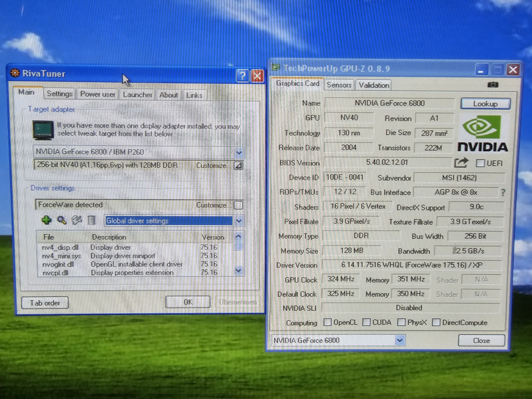Open the GPU selection dropdown at GPU-Z bottom
The height and width of the screenshot is (399, 532).
pyautogui.click(x=400, y=340)
